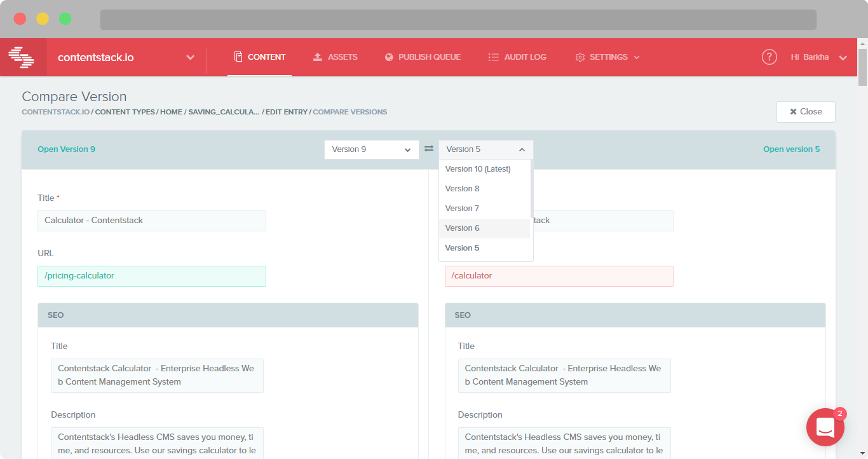Viewport: 868px width, 459px height.
Task: Go to SAVING_CALCULA... breadcrumb
Action: pyautogui.click(x=224, y=112)
